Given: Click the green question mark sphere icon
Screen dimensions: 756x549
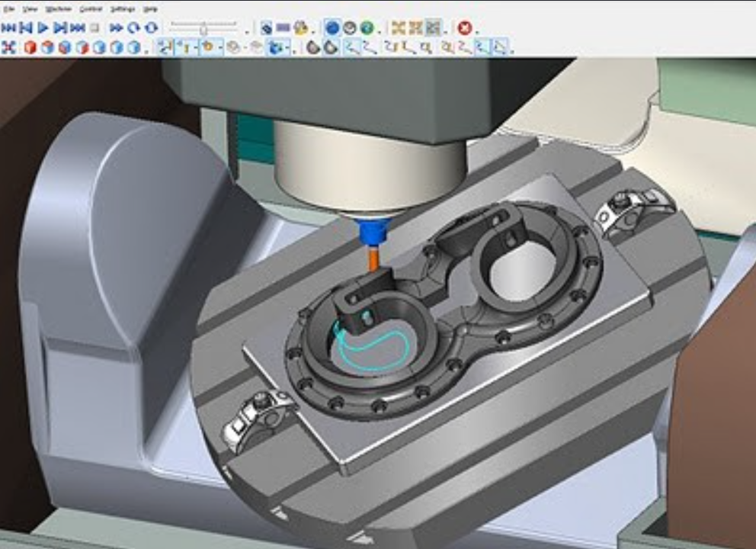Looking at the screenshot, I should (x=367, y=28).
